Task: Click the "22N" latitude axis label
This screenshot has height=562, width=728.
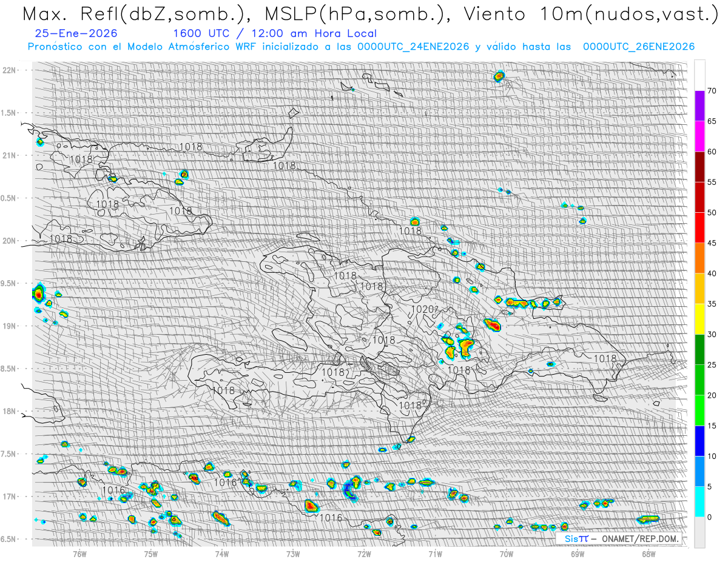Action: point(8,70)
